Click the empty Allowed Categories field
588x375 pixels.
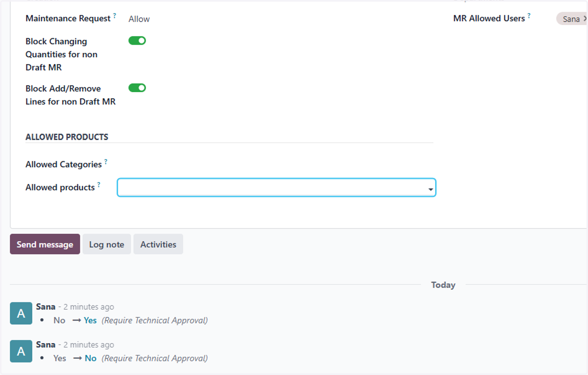pyautogui.click(x=276, y=164)
